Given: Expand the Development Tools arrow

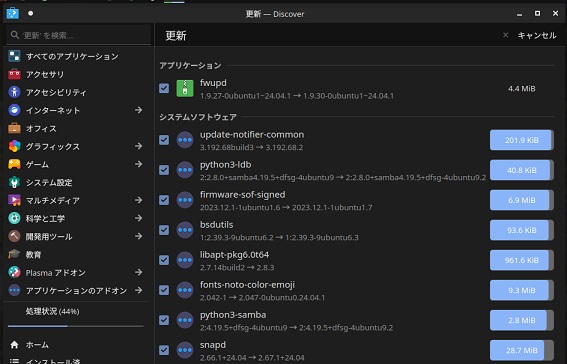Looking at the screenshot, I should click(138, 236).
